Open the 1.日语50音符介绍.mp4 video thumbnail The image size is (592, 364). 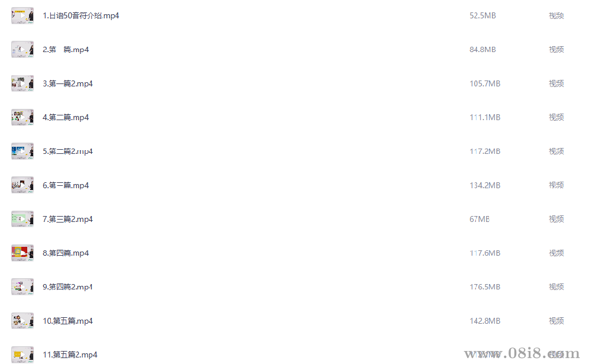[22, 15]
